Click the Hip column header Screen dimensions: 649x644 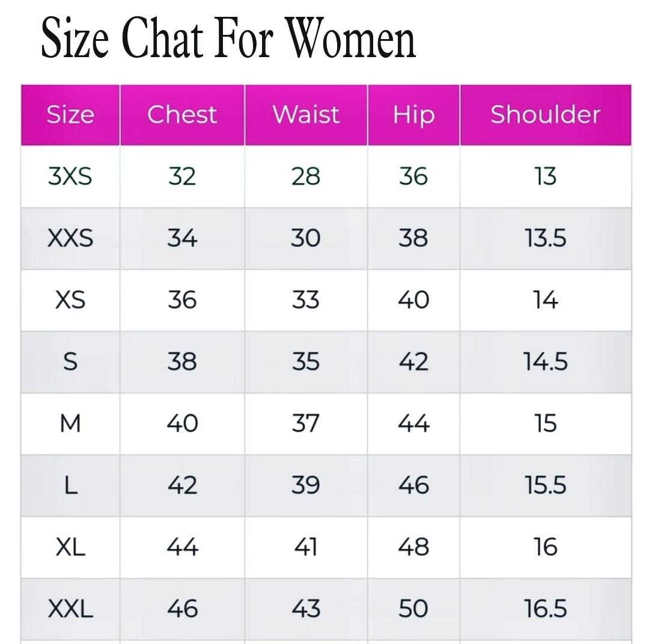coord(413,115)
